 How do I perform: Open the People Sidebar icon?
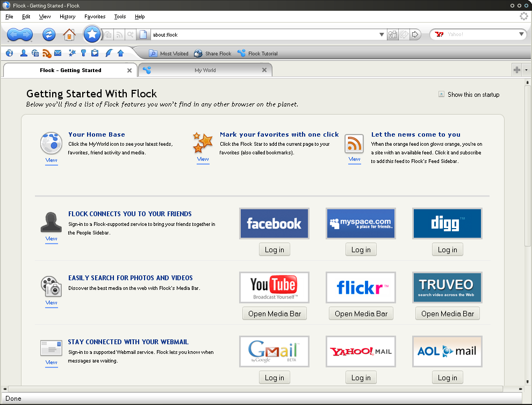click(24, 53)
